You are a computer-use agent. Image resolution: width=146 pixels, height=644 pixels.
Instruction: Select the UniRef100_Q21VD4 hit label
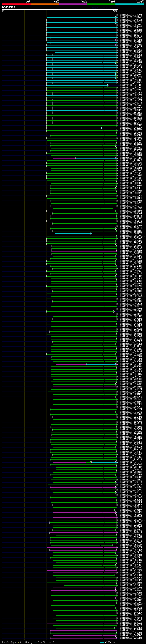[x=131, y=638]
